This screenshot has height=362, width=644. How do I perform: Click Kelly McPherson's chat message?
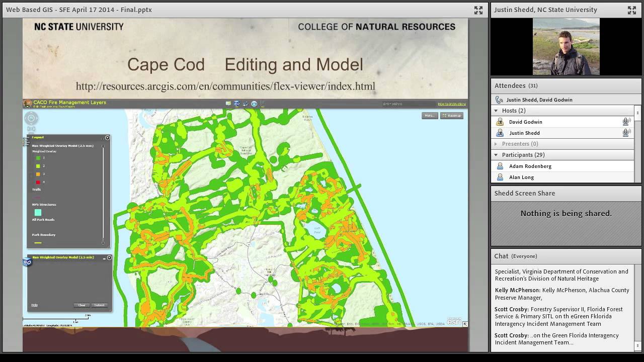click(562, 294)
